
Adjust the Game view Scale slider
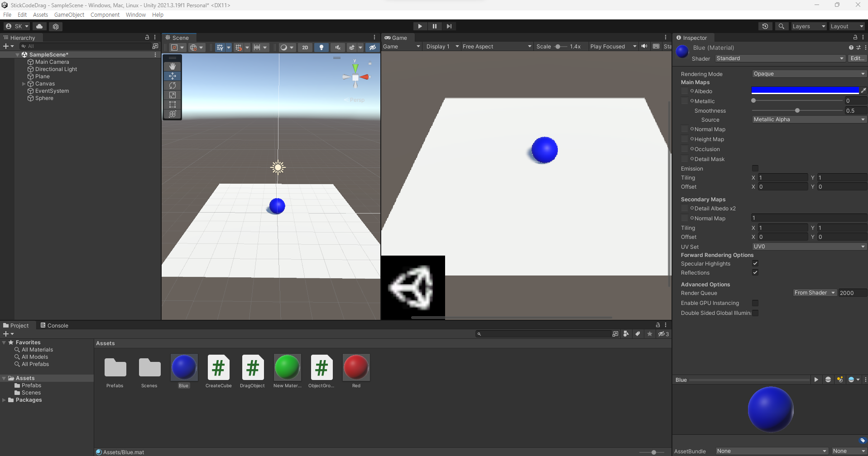click(561, 46)
